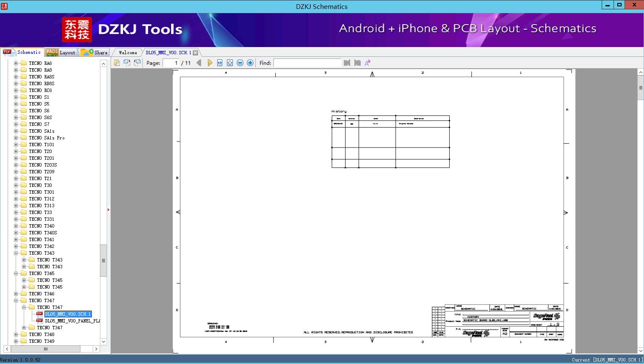The image size is (644, 364).
Task: Click the folder icon beside TECNO T346
Action: click(x=24, y=294)
